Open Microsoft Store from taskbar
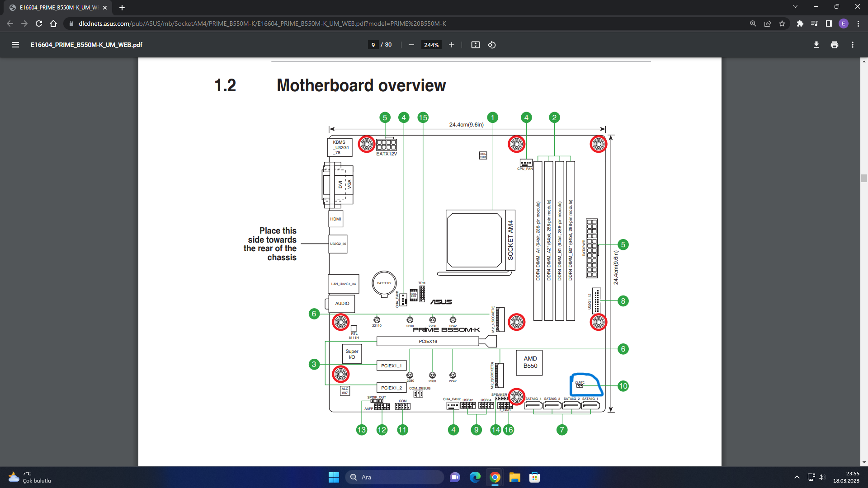The width and height of the screenshot is (868, 488). click(535, 477)
